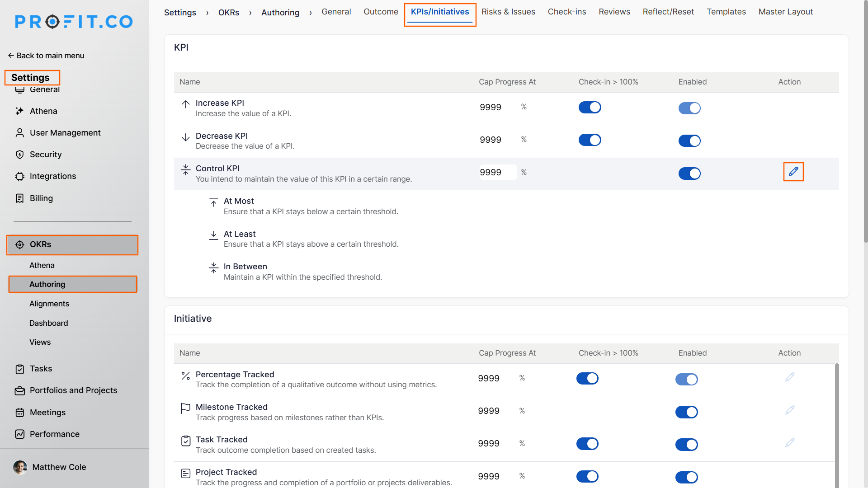Toggle Enabled switch for Milestone Tracked
Screen dimensions: 868x488
click(686, 412)
